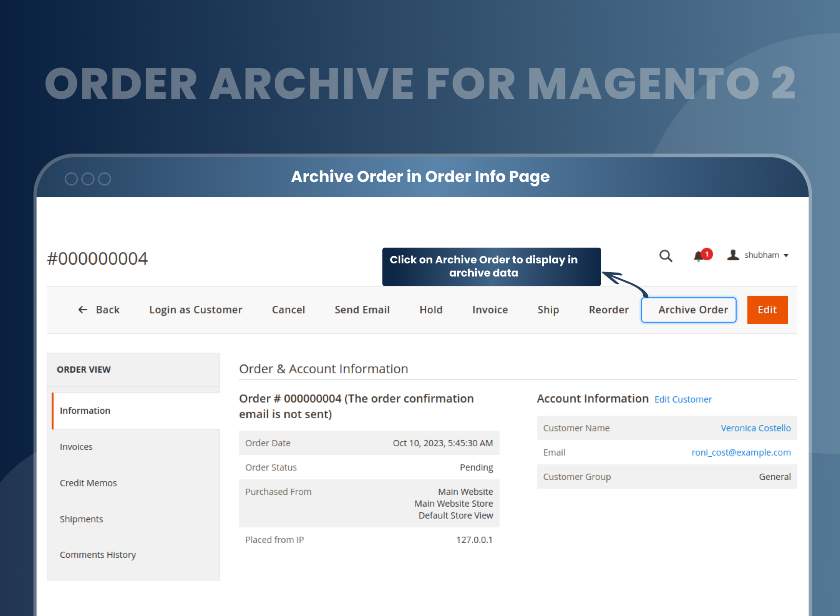Click the Archive Order button
Image resolution: width=840 pixels, height=616 pixels.
(x=689, y=310)
